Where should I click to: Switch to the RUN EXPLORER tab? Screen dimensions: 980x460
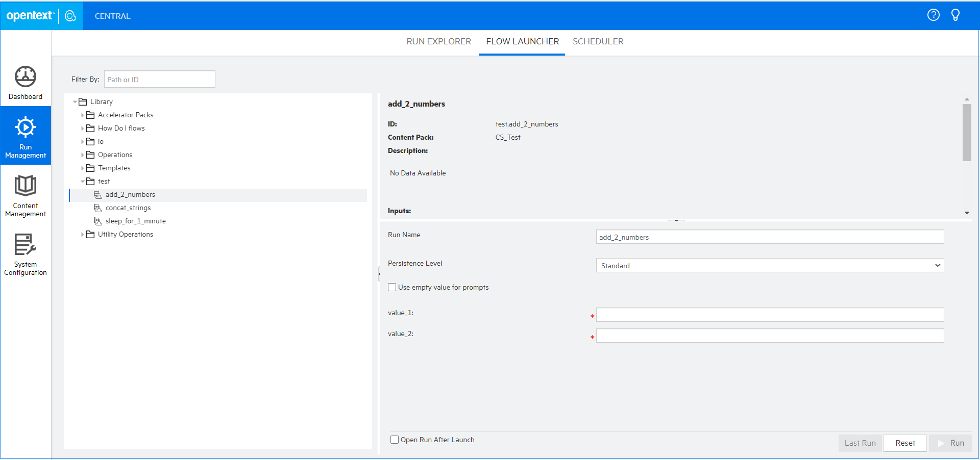pyautogui.click(x=438, y=41)
